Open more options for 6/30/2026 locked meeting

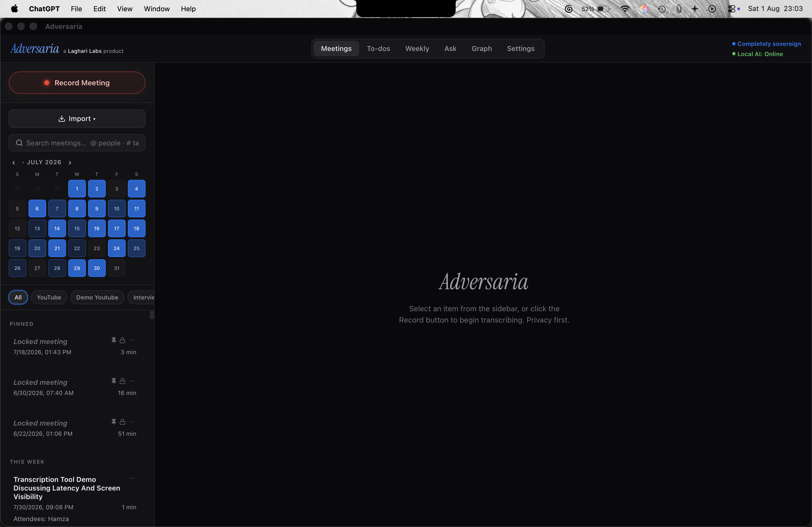click(x=132, y=381)
